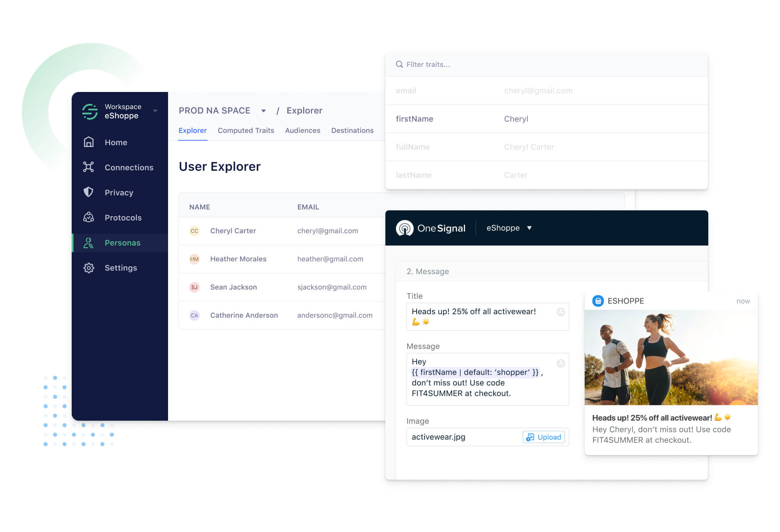Click the search magnifier in Filter traits
Viewport: 780px width, 532px height.
[399, 64]
